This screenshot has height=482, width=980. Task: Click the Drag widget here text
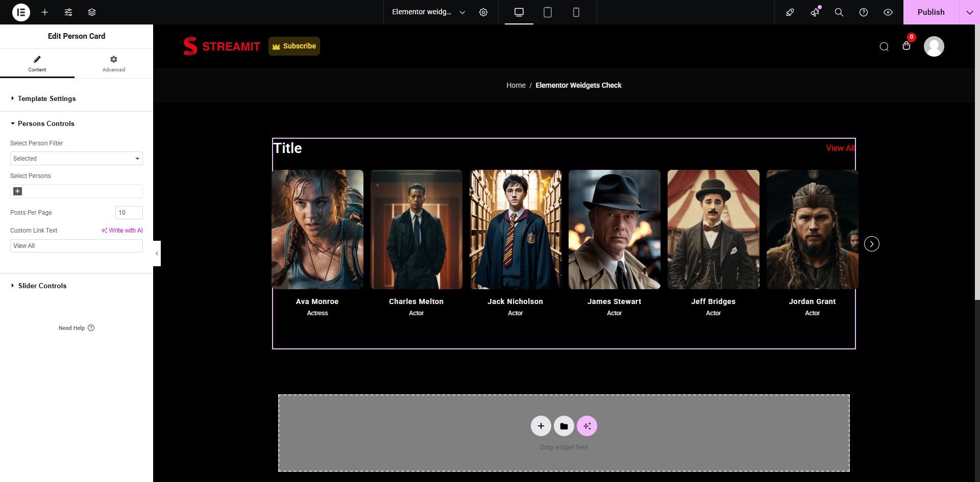[564, 447]
